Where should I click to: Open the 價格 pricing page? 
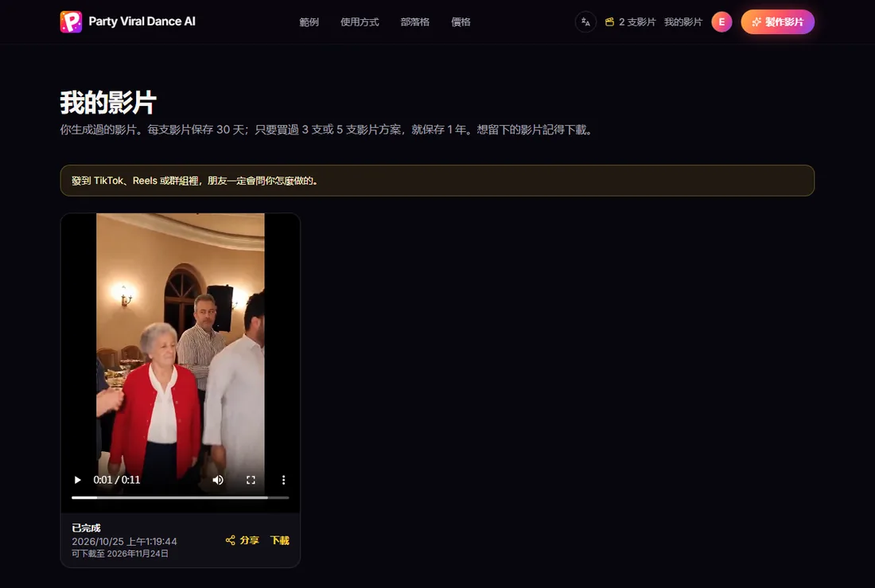coord(461,21)
